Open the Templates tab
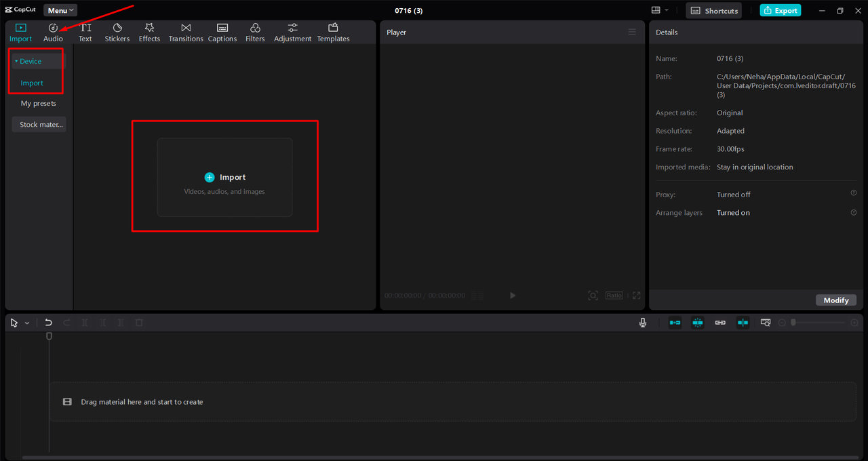Screen dimensions: 868x461 (333, 33)
